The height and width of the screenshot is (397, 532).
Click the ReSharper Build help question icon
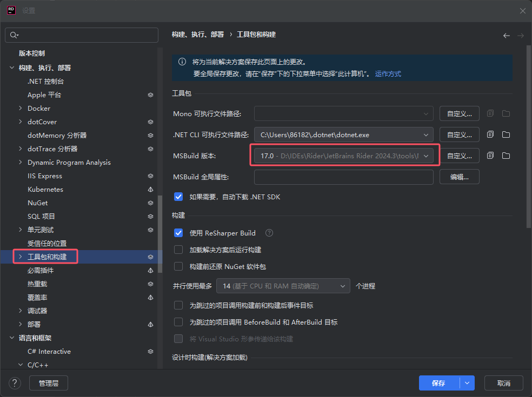(x=269, y=233)
